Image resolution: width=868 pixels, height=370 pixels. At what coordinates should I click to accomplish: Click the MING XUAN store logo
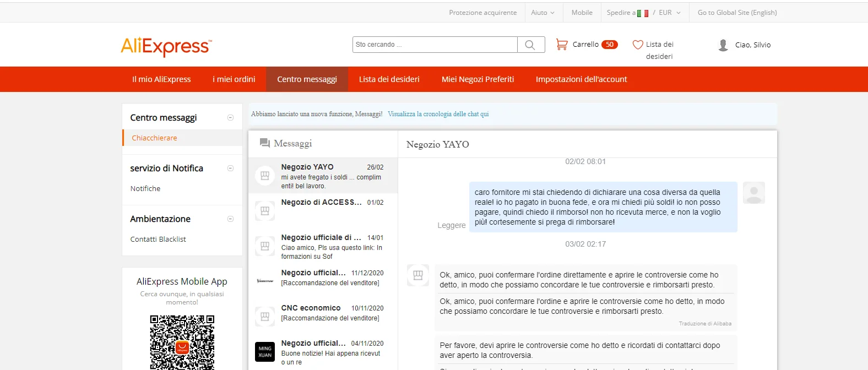[x=265, y=352]
